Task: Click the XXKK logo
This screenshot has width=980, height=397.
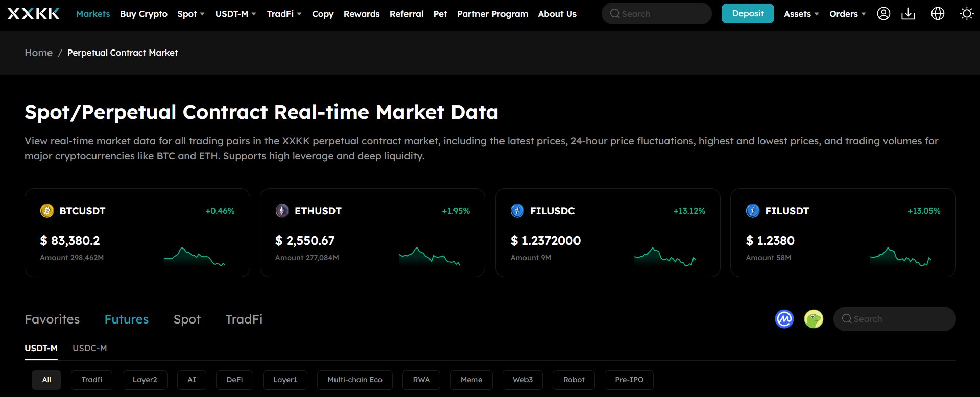Action: (x=34, y=14)
